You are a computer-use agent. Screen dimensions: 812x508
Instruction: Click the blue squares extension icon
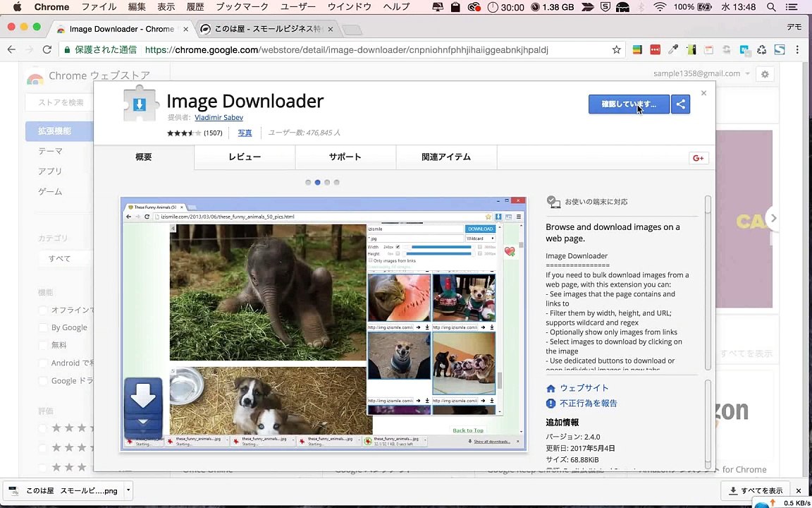[744, 50]
